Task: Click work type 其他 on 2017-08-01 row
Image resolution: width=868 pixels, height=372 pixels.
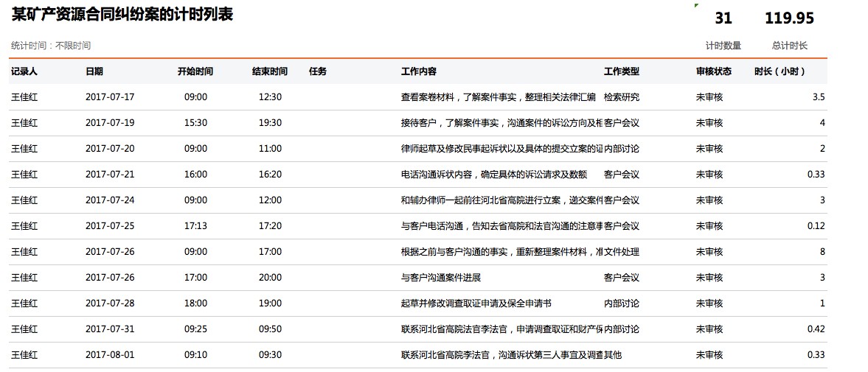Action: 613,355
